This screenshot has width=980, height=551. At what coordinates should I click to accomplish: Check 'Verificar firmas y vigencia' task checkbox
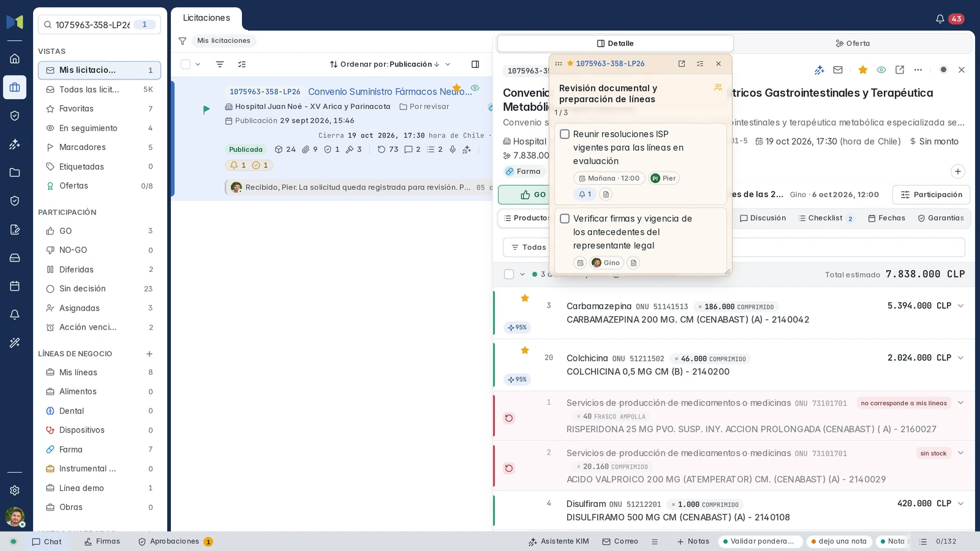pyautogui.click(x=565, y=219)
